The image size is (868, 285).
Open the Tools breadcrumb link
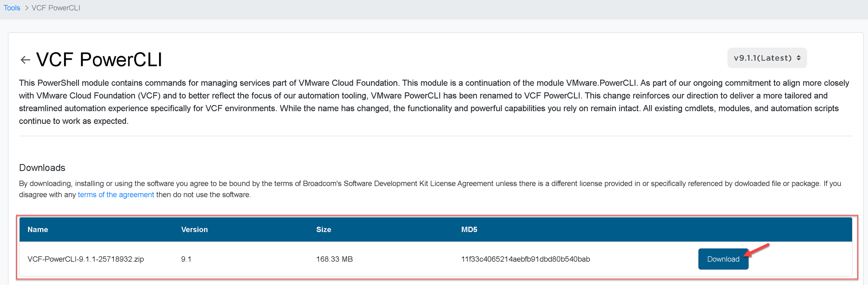coord(12,8)
